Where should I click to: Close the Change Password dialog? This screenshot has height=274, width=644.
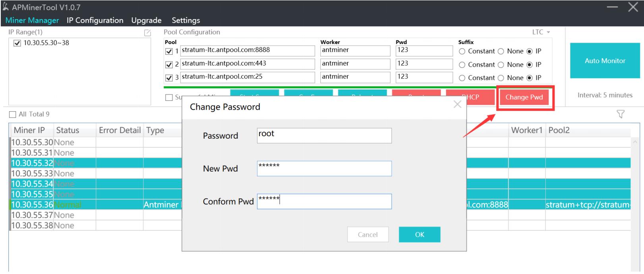(x=457, y=104)
